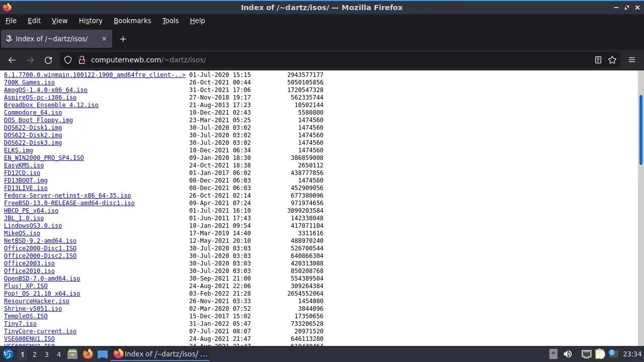Click the clock showing 23:34
Screen dimensions: 644x362
(632, 354)
